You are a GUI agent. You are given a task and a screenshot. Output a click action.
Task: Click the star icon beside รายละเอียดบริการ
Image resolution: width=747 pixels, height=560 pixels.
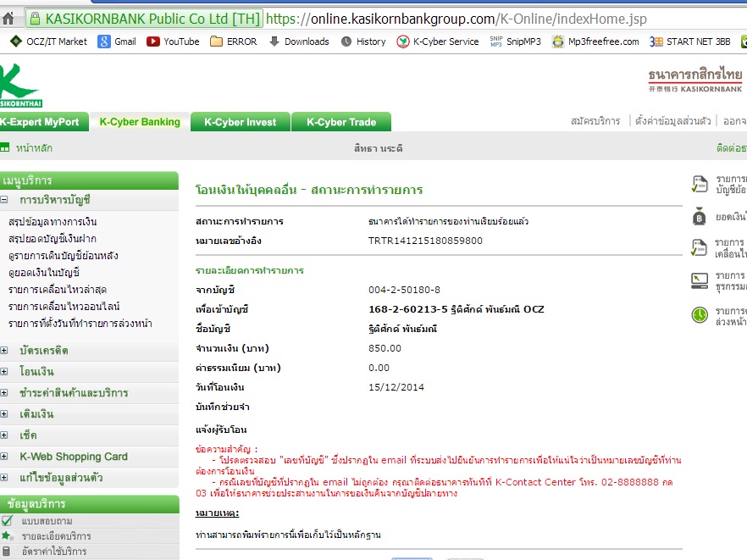(7, 535)
